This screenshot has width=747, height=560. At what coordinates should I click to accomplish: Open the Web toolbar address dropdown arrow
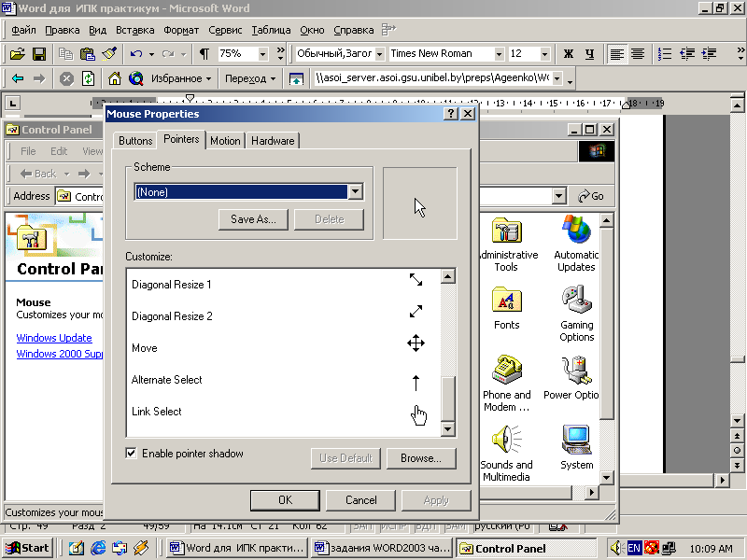coord(557,78)
